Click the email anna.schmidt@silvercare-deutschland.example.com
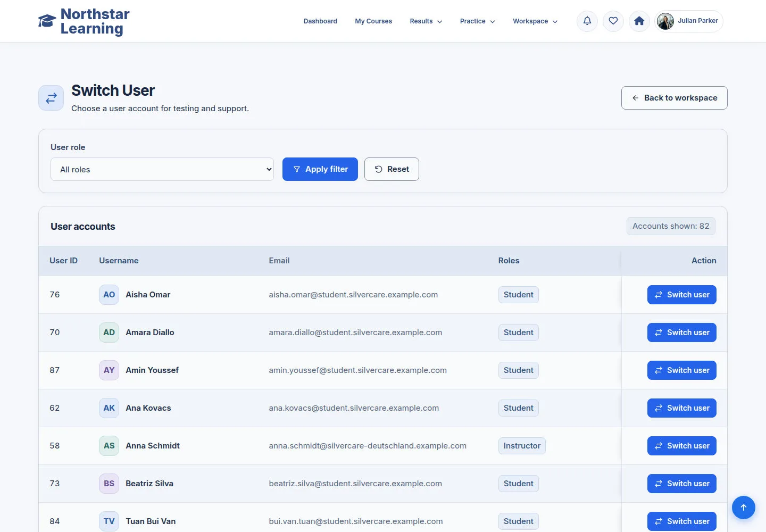 (368, 446)
